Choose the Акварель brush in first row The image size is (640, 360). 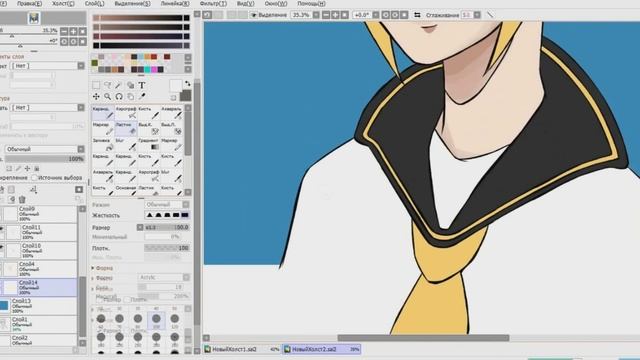(x=171, y=113)
